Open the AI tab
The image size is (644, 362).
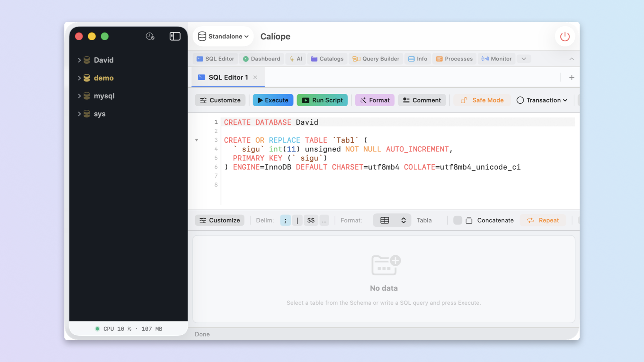[296, 59]
